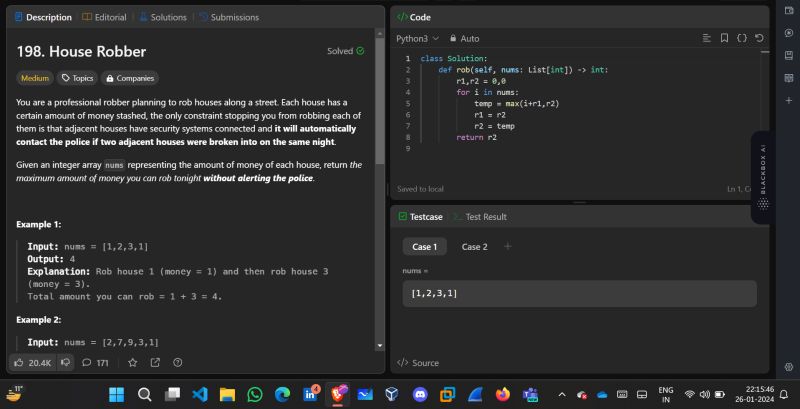
Task: Open the 171 comments icon
Action: [x=95, y=363]
